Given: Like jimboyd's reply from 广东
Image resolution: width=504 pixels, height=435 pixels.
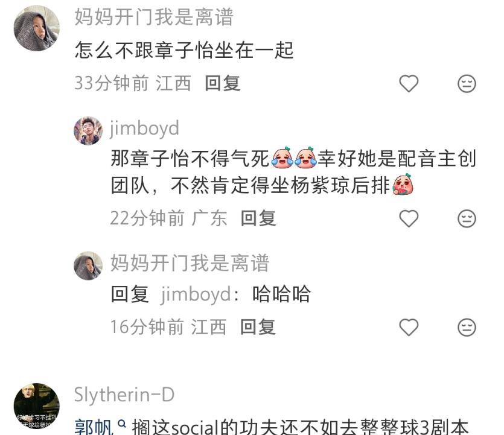Looking at the screenshot, I should [409, 218].
